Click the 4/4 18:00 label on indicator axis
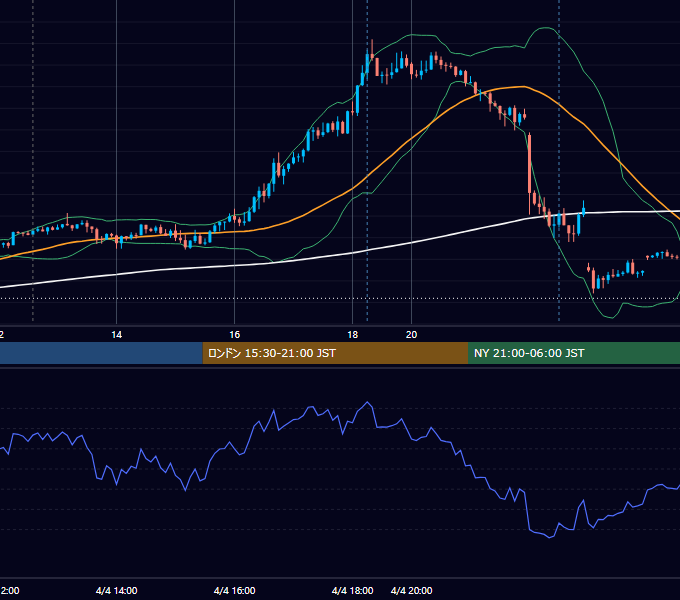The width and height of the screenshot is (680, 600). click(353, 590)
